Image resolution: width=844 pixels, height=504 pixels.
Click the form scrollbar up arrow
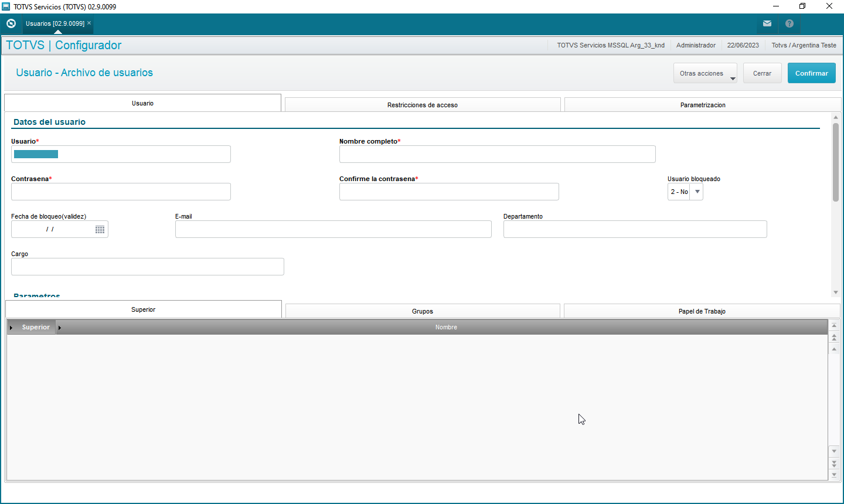tap(836, 117)
